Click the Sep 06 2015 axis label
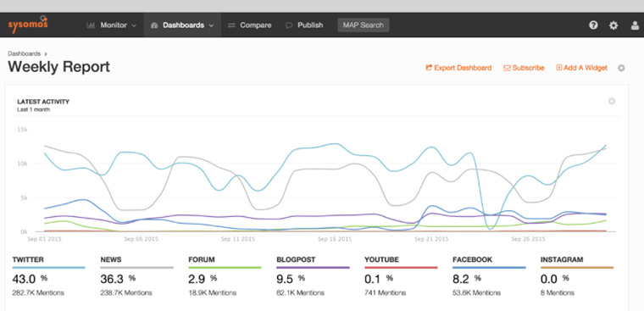 tap(142, 238)
